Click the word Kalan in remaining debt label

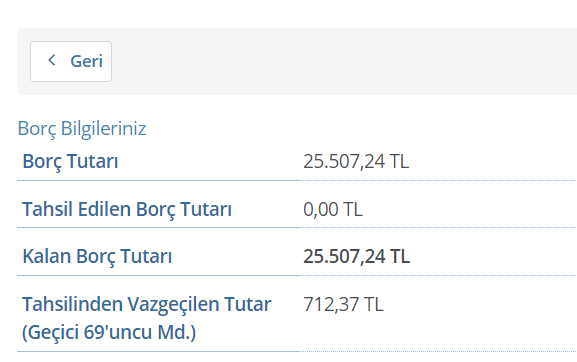point(47,256)
